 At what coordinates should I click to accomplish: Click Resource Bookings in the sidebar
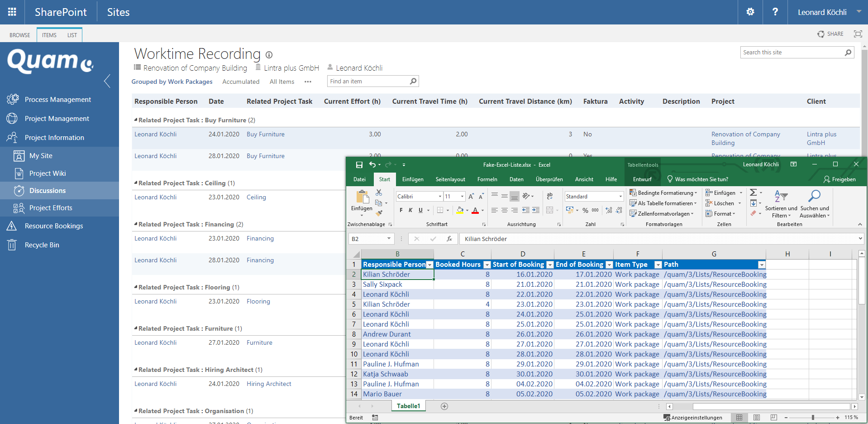pyautogui.click(x=54, y=226)
